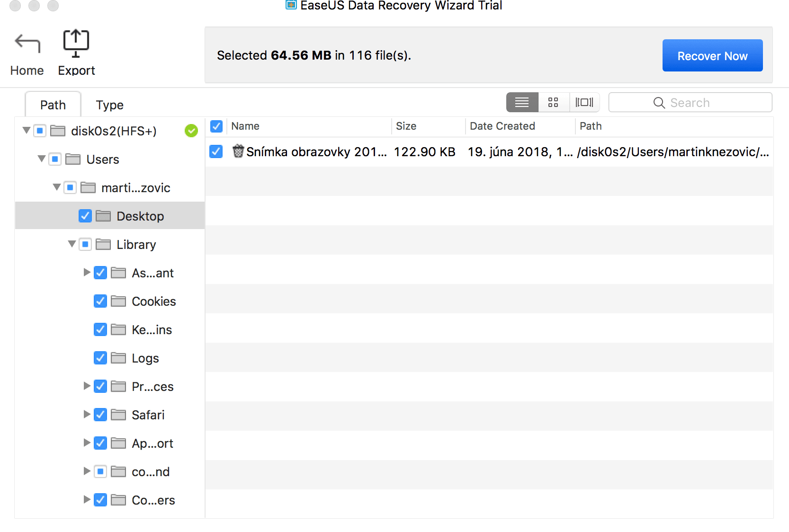Click the co...nd folder icon

(x=118, y=471)
